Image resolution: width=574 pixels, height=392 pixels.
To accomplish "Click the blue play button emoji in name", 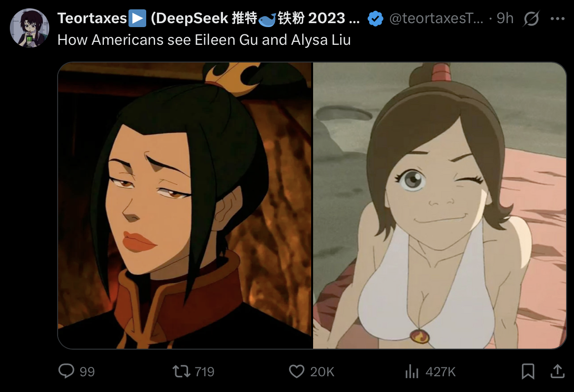I will tap(138, 18).
